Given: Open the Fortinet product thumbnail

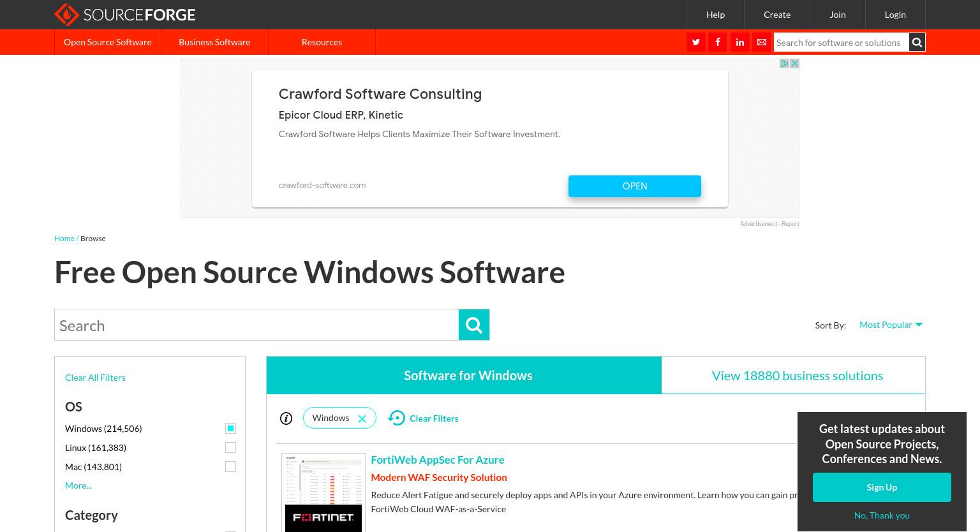Looking at the screenshot, I should tap(323, 492).
